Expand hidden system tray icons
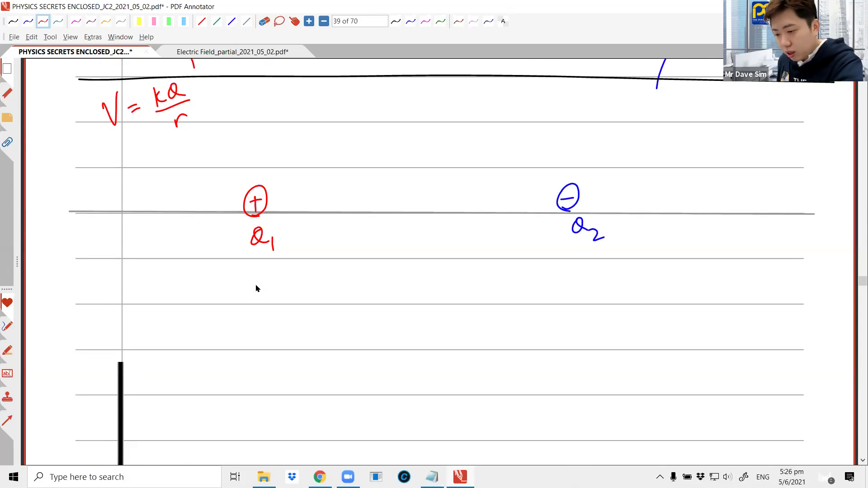 click(660, 477)
